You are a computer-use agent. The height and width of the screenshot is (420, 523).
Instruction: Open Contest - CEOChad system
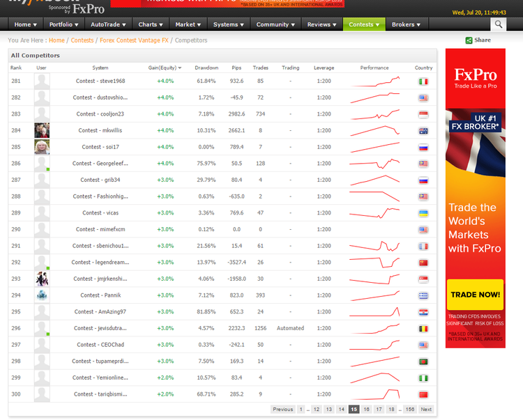(100, 345)
